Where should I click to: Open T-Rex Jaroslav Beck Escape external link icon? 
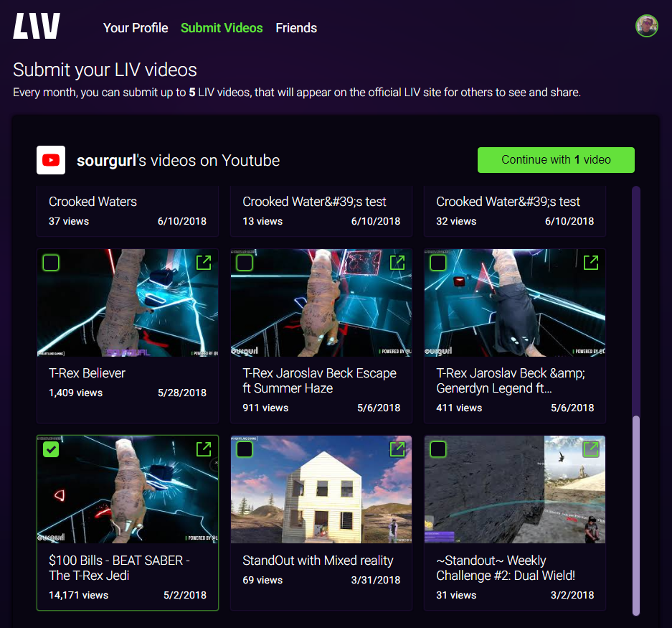(397, 263)
